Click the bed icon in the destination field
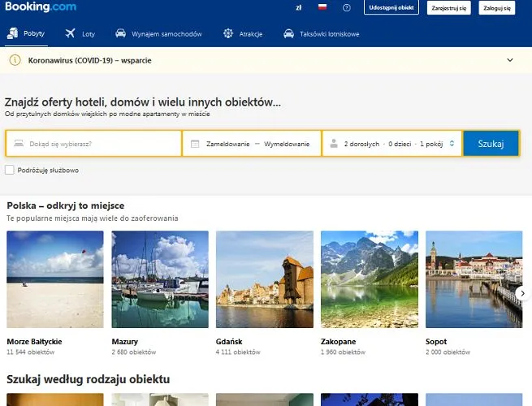Viewport: 532px width, 406px height. point(19,143)
